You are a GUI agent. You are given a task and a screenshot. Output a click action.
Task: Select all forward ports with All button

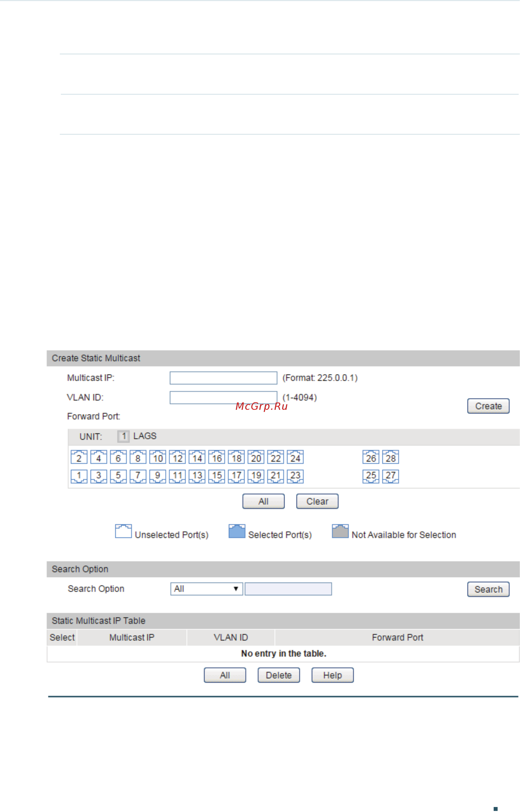pyautogui.click(x=263, y=501)
